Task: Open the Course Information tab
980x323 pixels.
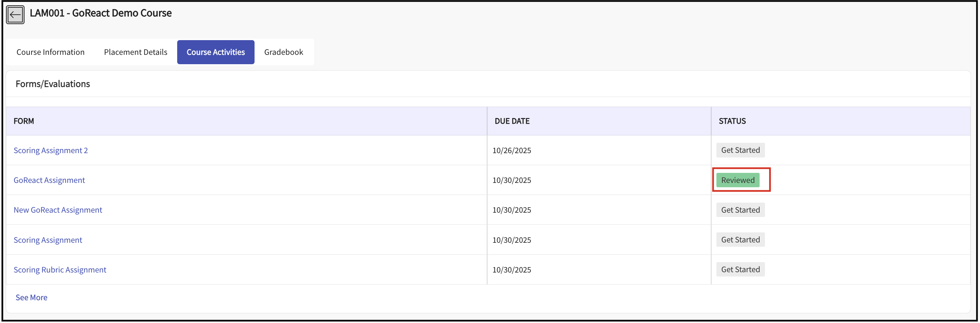Action: point(50,52)
